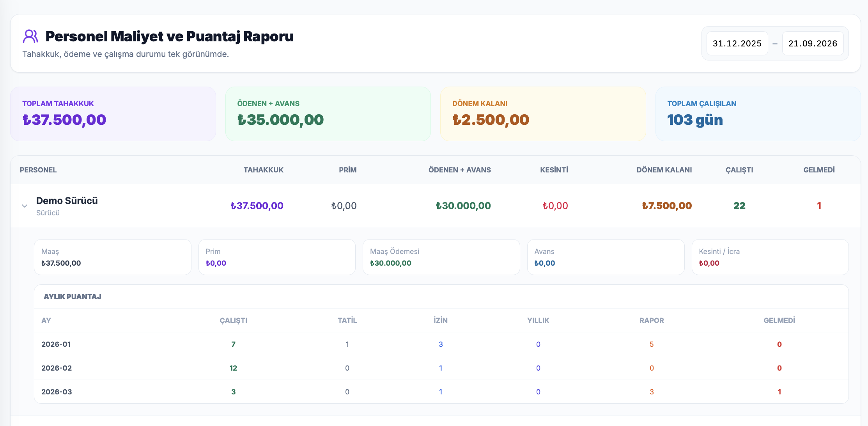Viewport: 868px width, 426px height.
Task: Select the Maaş detail box
Action: tap(113, 257)
